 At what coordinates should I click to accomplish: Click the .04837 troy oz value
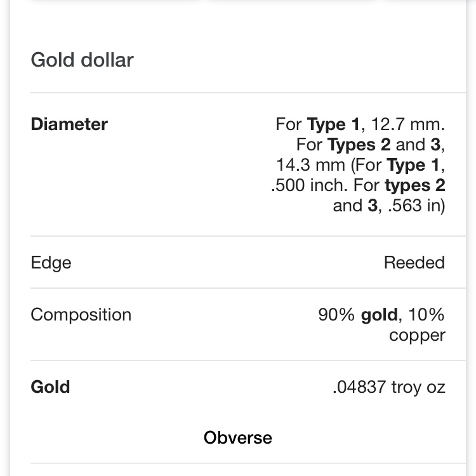(x=389, y=387)
